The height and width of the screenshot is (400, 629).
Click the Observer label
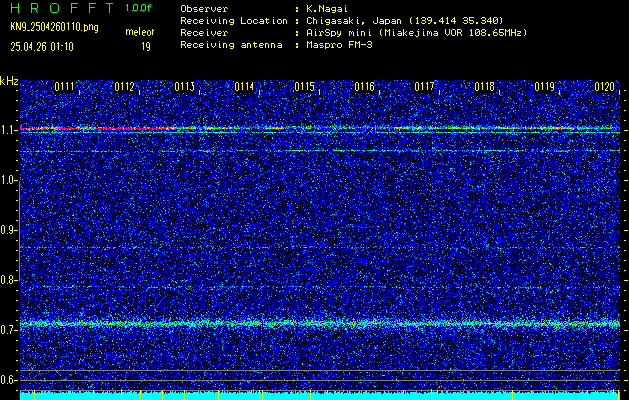(x=204, y=8)
